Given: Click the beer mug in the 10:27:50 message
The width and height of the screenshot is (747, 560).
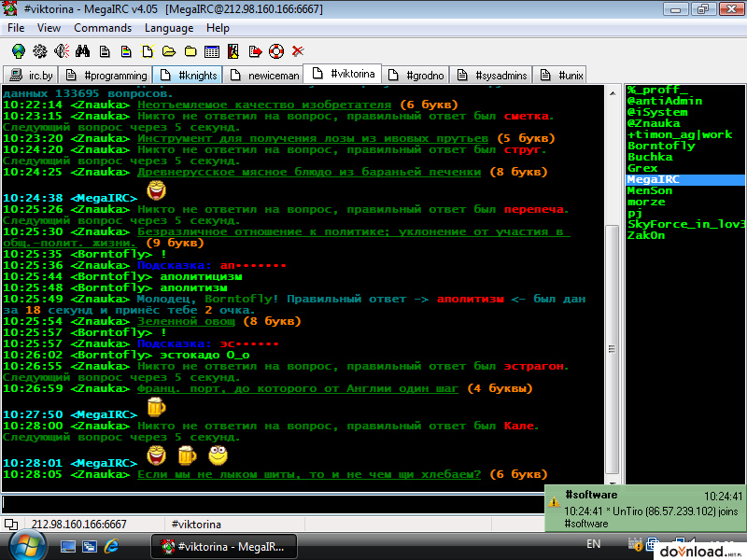Looking at the screenshot, I should click(156, 407).
